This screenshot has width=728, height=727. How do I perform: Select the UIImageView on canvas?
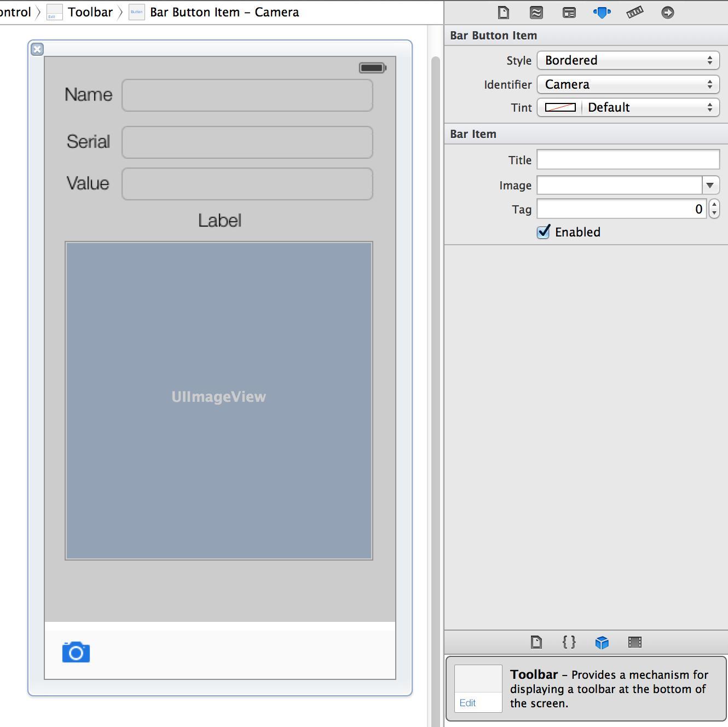219,401
